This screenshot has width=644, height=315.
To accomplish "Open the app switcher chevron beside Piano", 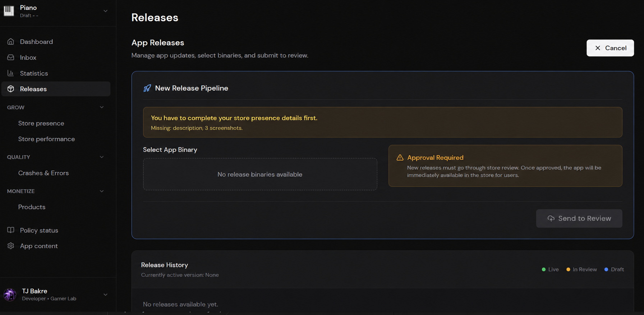I will tap(105, 11).
